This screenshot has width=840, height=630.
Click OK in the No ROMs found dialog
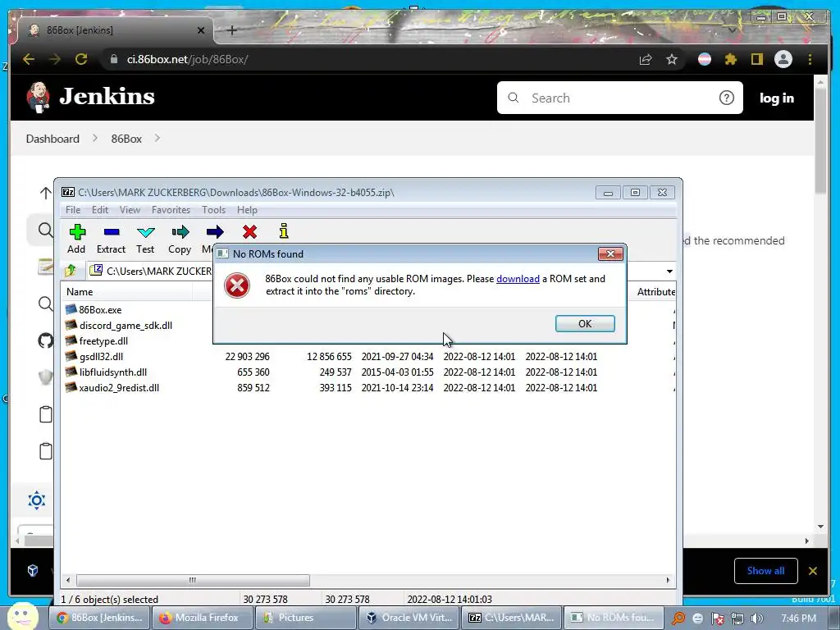pyautogui.click(x=584, y=323)
